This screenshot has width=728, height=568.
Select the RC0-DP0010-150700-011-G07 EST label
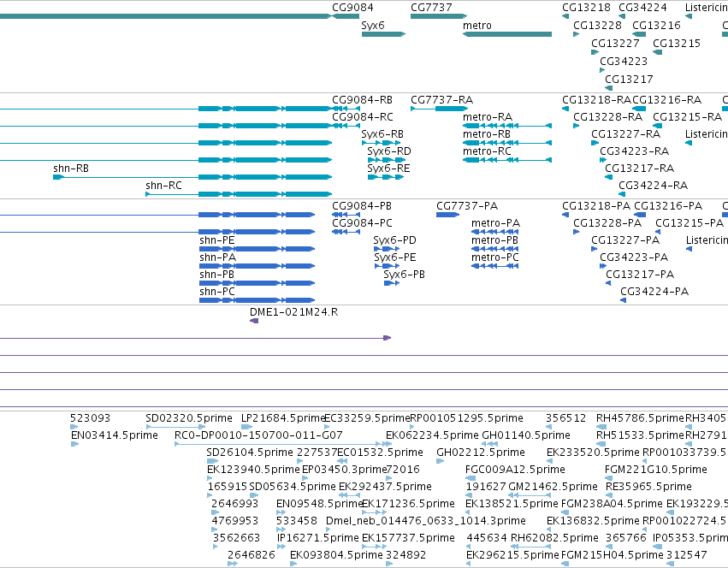point(258,435)
